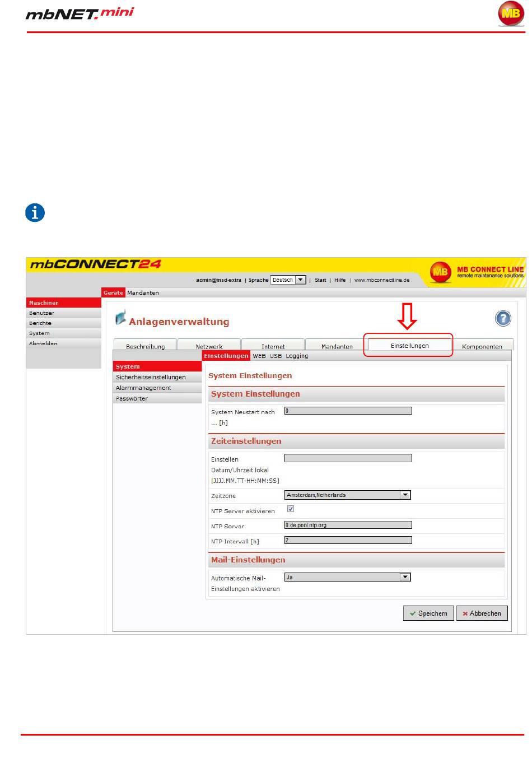Click Datum/Uhrzeit lokal input field
This screenshot has width=532, height=772.
(348, 458)
